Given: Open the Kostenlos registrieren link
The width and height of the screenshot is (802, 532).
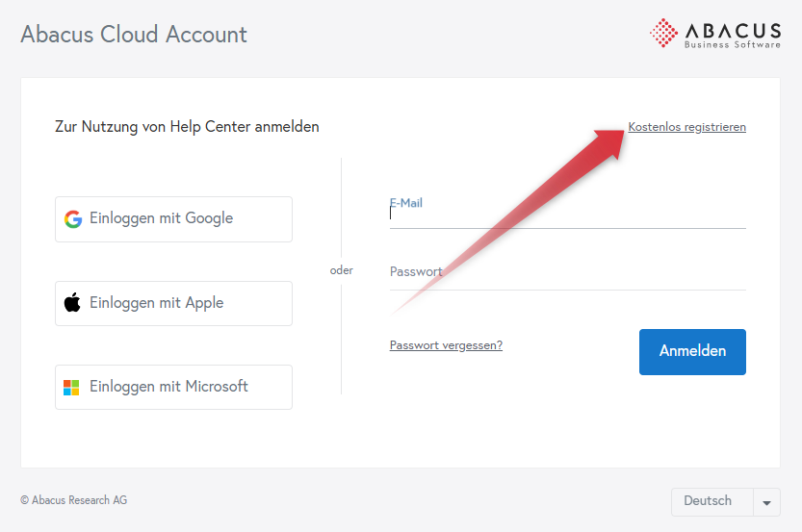Looking at the screenshot, I should pyautogui.click(x=686, y=127).
